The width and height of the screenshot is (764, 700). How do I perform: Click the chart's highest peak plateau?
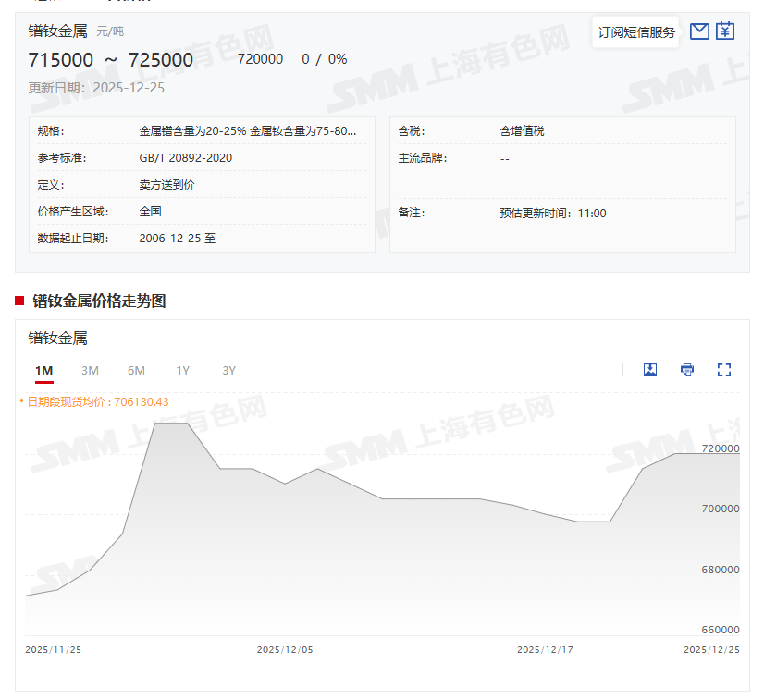171,424
